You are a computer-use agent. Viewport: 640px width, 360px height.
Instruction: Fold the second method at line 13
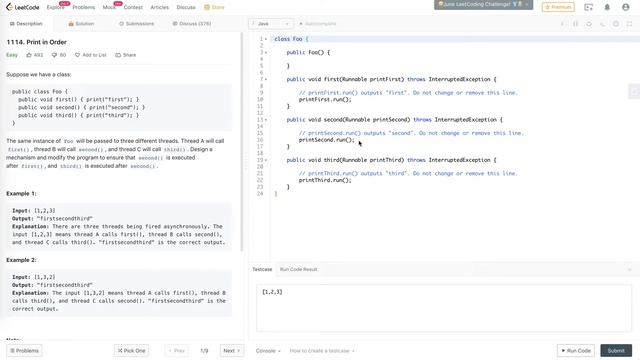coord(266,120)
